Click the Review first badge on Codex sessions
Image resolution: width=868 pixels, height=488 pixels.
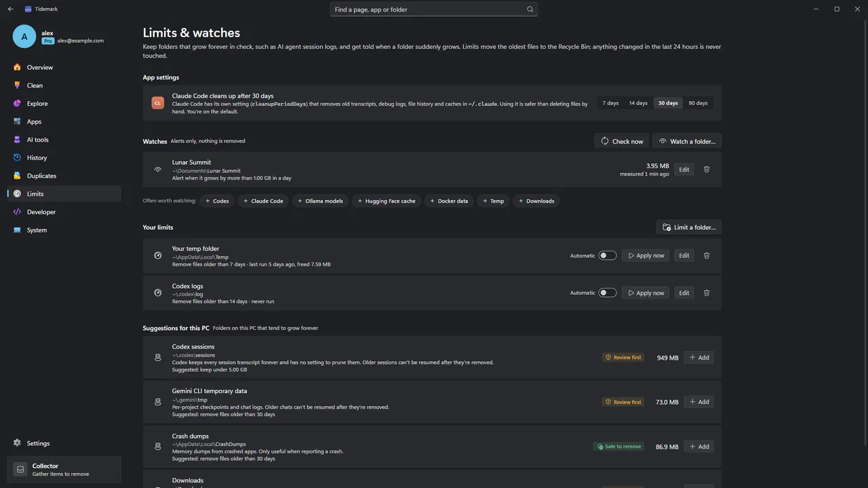(x=623, y=357)
